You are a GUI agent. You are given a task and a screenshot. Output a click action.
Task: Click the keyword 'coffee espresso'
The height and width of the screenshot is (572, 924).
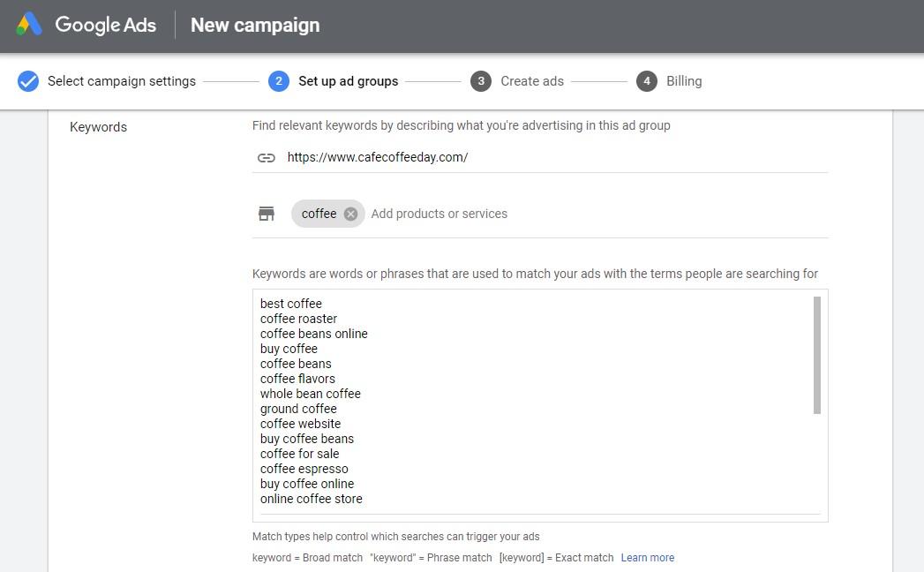pos(304,469)
